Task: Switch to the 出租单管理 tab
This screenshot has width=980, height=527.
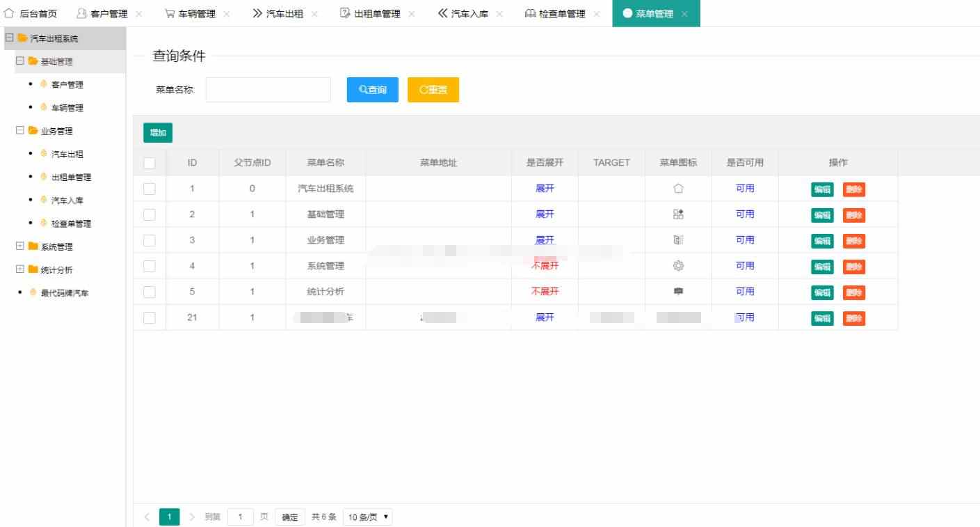Action: pos(370,13)
